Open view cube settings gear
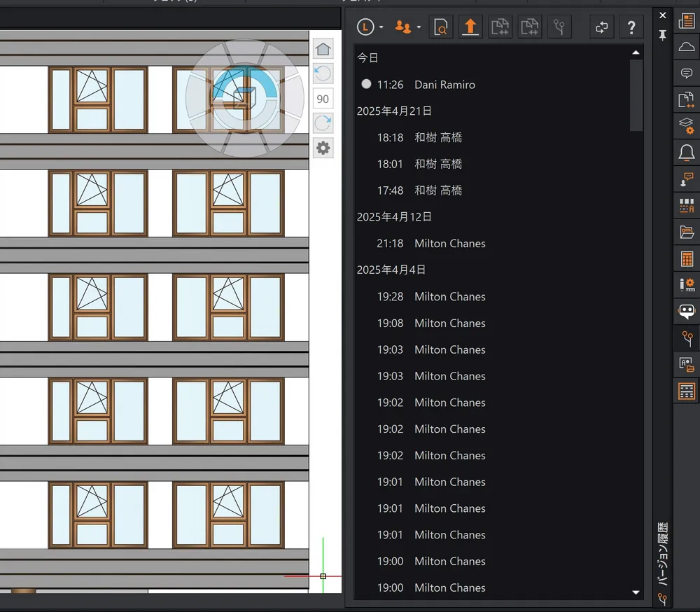The image size is (700, 612). pos(323,148)
